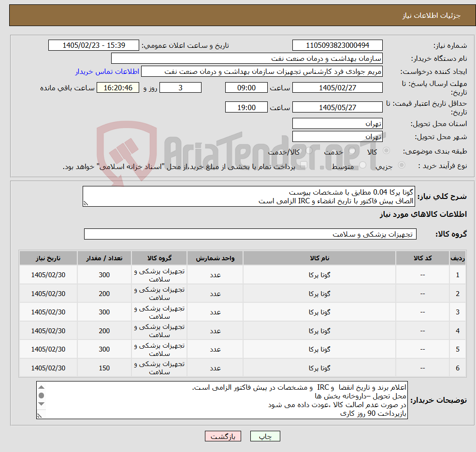Click the need number field 1105093823000494
Image resolution: width=476 pixels, height=452 pixels.
[337, 45]
